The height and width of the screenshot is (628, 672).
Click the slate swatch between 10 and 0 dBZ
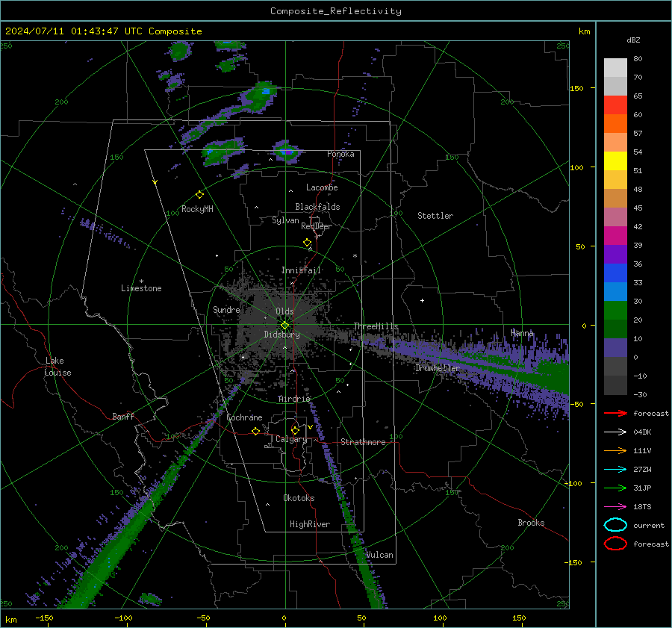click(x=615, y=348)
